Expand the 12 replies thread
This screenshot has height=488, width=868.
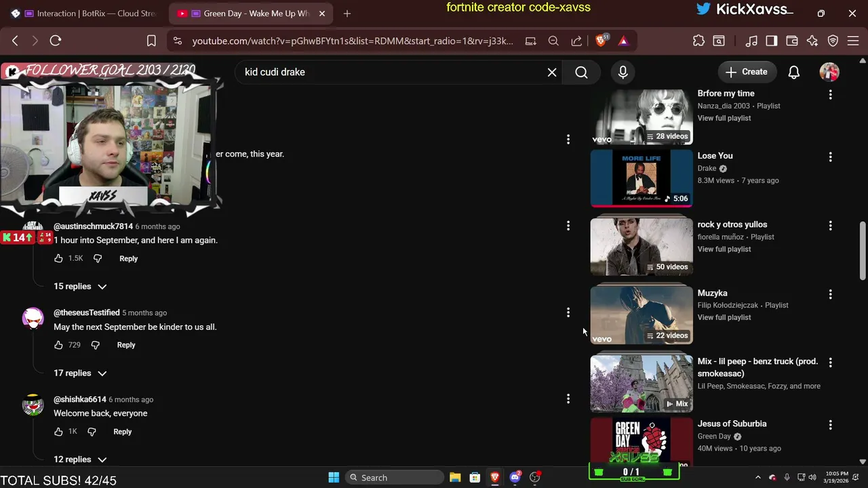80,460
